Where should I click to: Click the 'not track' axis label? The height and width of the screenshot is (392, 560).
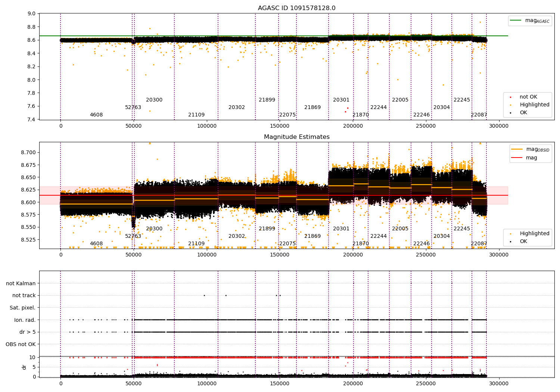click(24, 295)
